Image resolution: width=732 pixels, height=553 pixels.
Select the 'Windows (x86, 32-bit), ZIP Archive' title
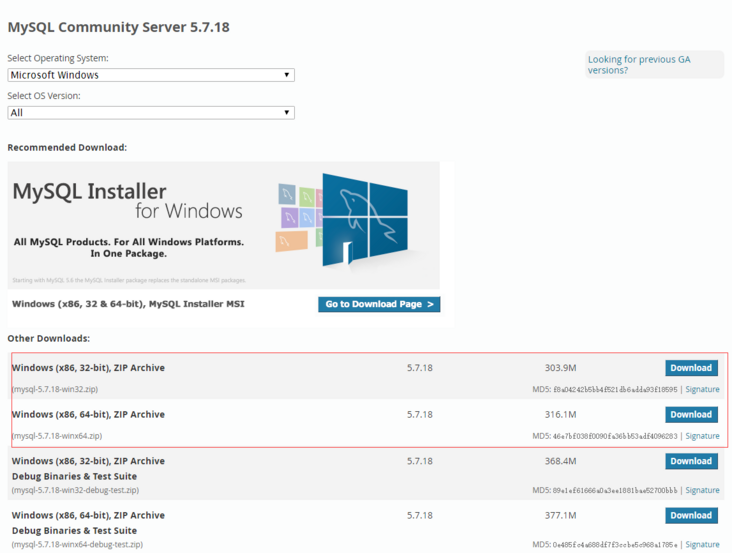point(88,368)
